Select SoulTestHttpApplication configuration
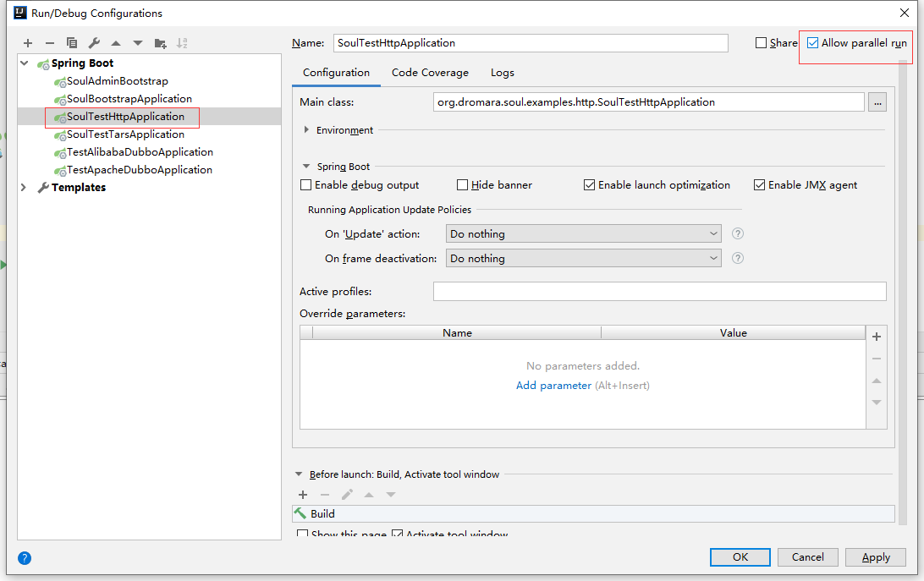This screenshot has width=924, height=581. [x=125, y=117]
